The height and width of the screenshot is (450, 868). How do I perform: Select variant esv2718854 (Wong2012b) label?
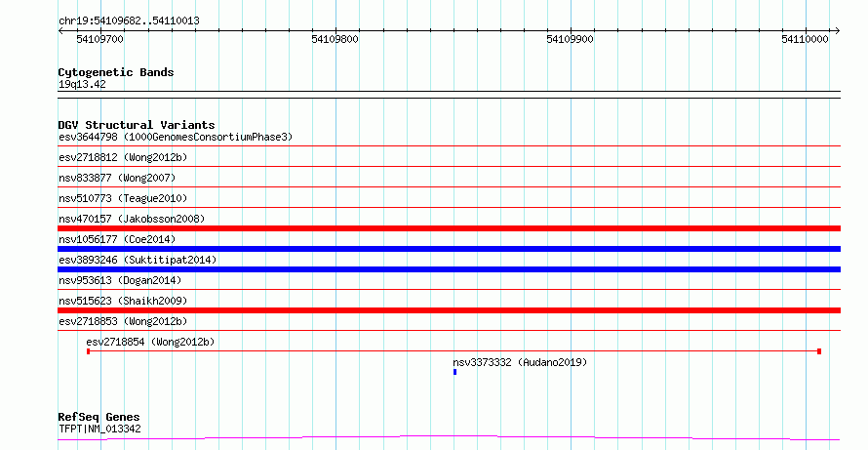150,342
